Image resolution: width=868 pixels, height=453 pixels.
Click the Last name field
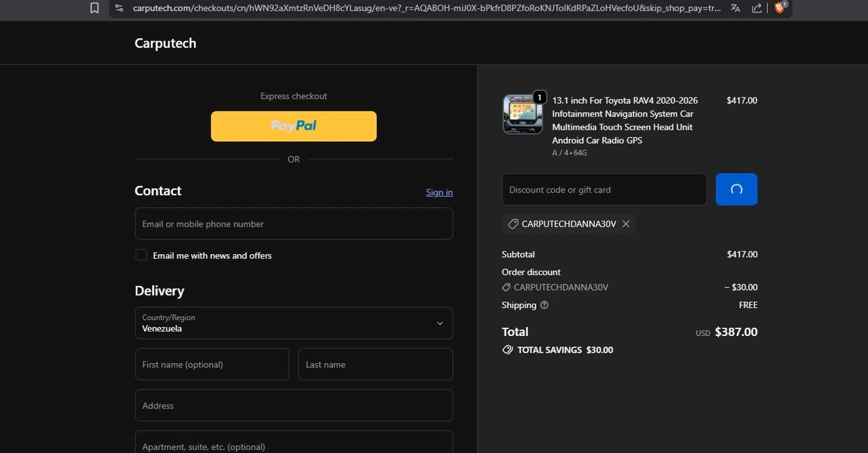376,364
